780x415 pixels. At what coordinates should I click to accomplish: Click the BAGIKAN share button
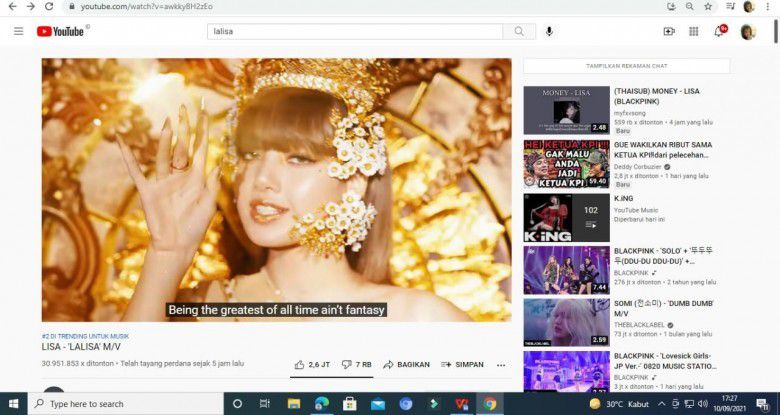406,365
